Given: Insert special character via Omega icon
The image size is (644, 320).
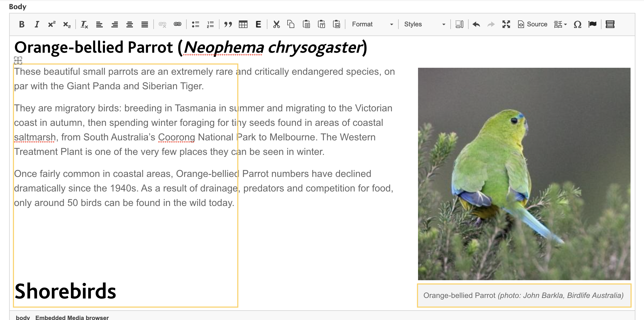Looking at the screenshot, I should (578, 24).
